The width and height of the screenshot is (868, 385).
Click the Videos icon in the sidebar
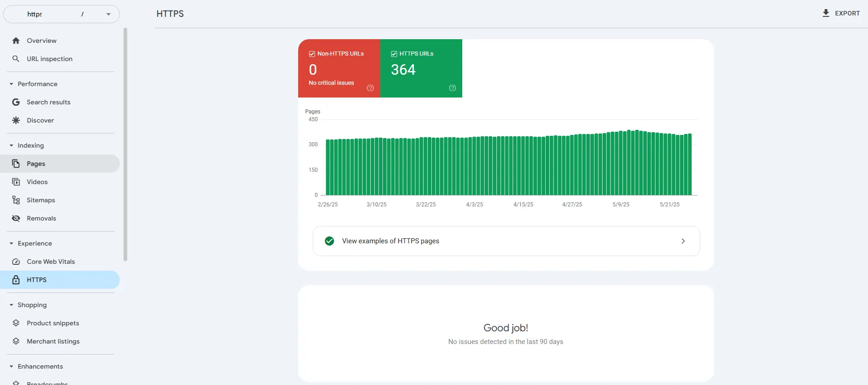(16, 182)
